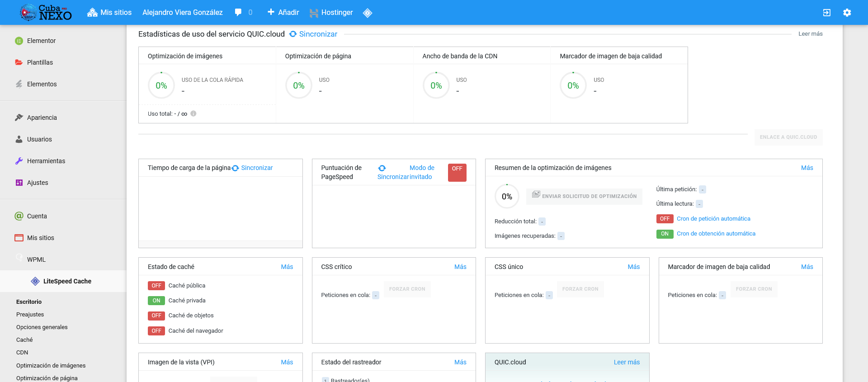Click FORZAR CRON in Marcador de imagen card

(754, 289)
